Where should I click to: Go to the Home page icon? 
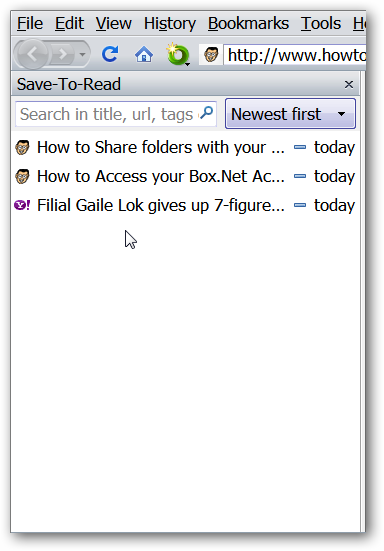point(144,54)
